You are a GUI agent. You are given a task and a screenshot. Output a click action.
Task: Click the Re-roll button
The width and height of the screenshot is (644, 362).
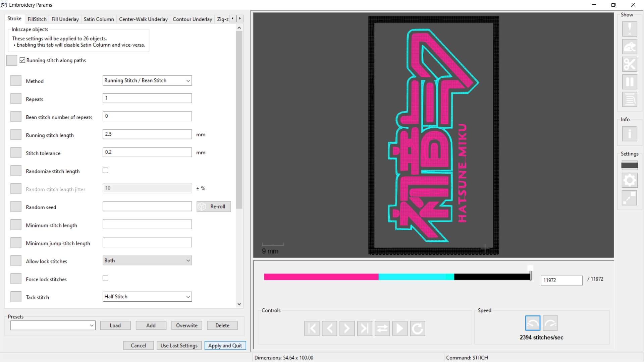click(x=214, y=206)
